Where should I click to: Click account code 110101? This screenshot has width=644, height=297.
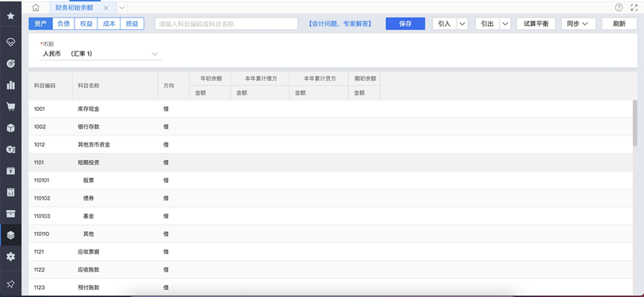tap(42, 181)
